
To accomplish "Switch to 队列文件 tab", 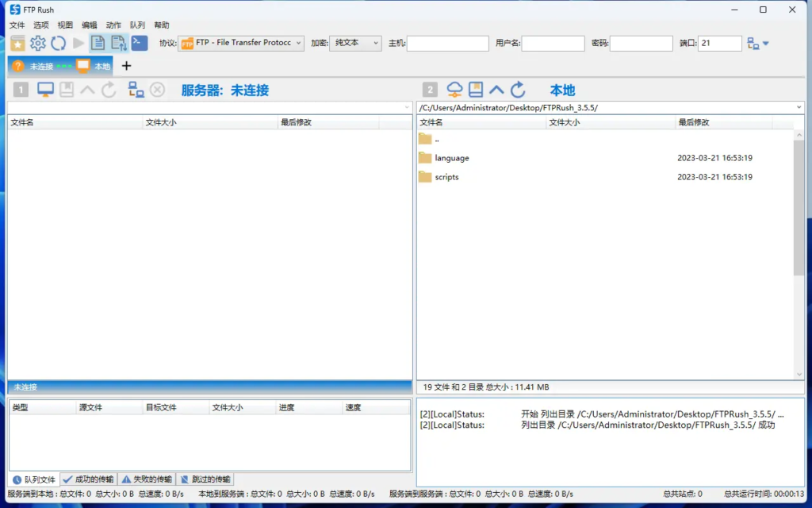I will [34, 479].
